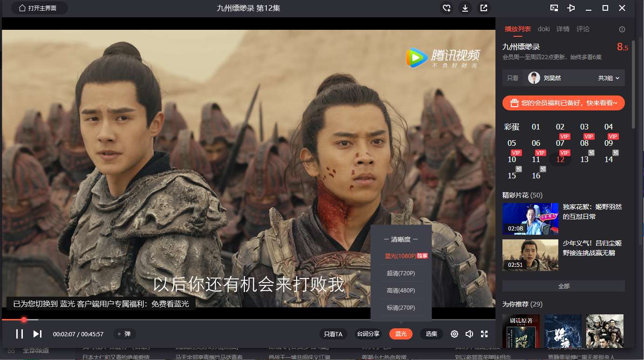
Task: Click 全部 to show all clips
Action: click(x=563, y=286)
